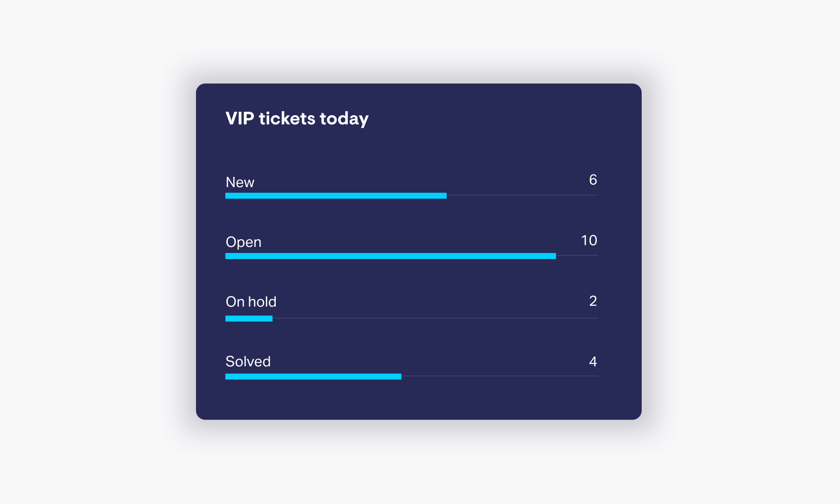Click the Open tickets blue progress bar
Viewport: 840px width, 504px height.
point(391,256)
